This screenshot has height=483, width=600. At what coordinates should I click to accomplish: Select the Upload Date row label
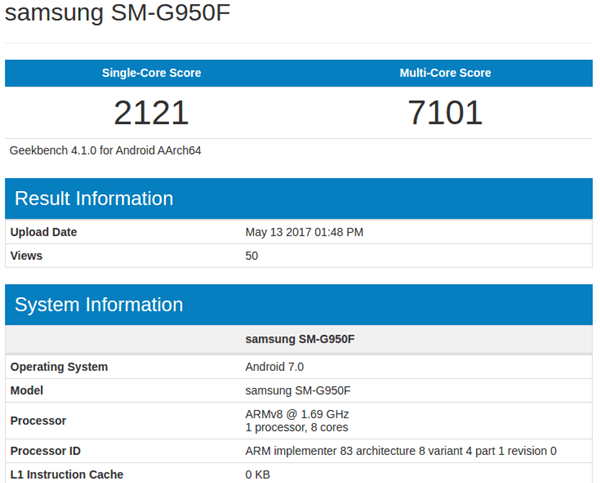44,232
